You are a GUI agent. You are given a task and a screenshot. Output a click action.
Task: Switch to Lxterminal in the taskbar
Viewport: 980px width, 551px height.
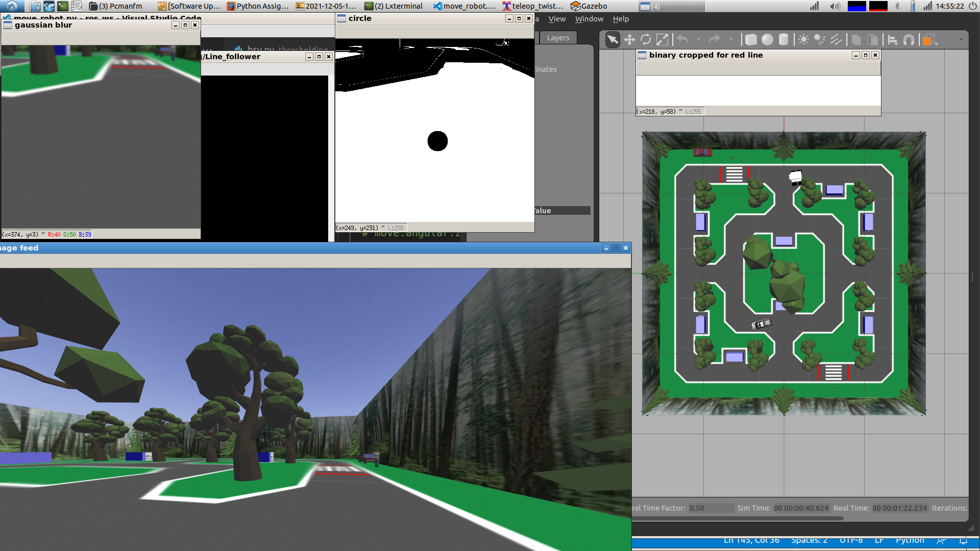tap(394, 6)
